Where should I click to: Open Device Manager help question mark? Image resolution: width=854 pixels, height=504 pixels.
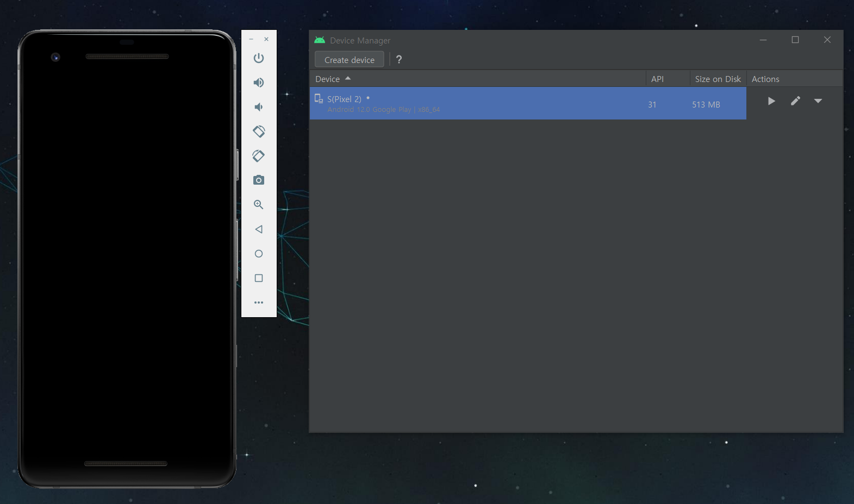(399, 60)
